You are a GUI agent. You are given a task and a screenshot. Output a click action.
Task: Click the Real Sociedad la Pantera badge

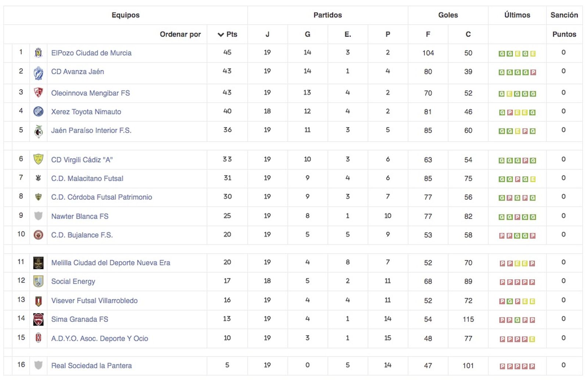click(39, 366)
